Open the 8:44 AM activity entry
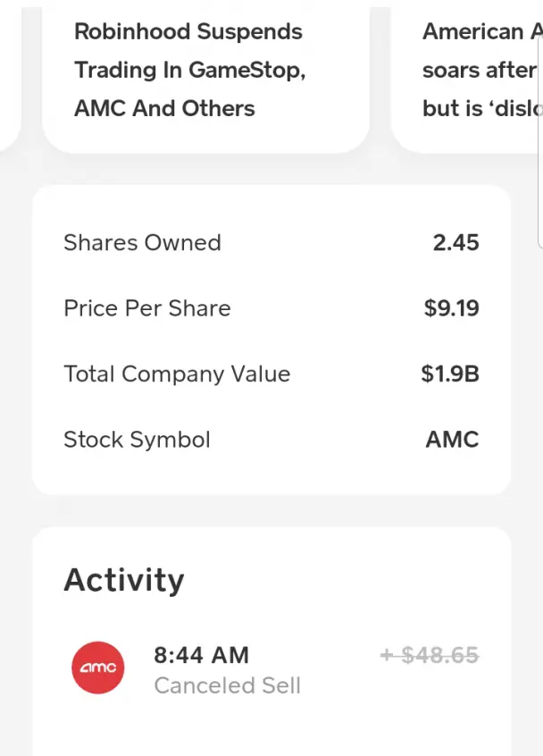The image size is (543, 756). coord(271,669)
